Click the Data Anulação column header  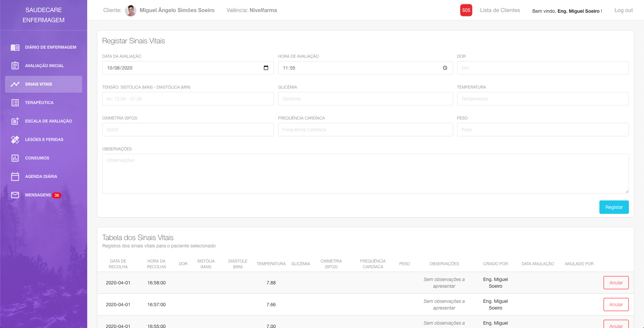pyautogui.click(x=538, y=264)
